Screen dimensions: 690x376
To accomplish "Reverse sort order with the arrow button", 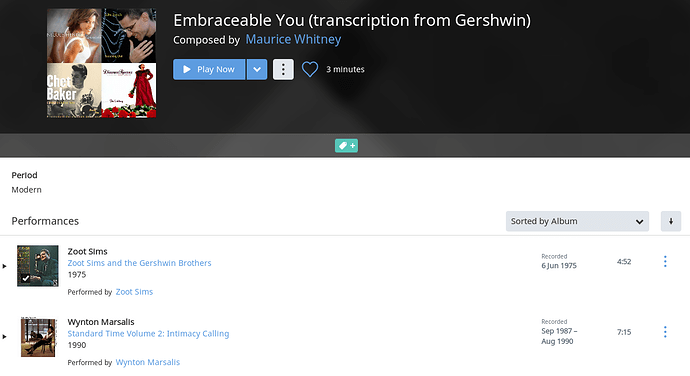I will tap(671, 221).
